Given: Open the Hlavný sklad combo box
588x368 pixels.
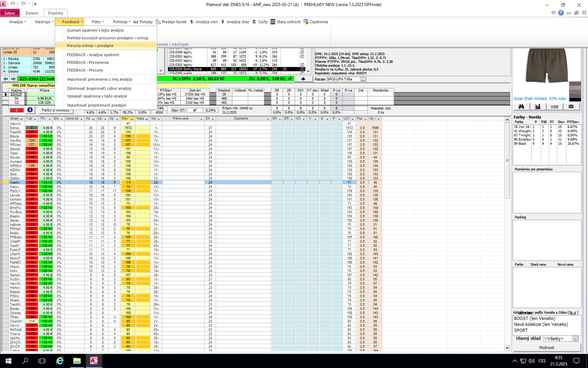Looking at the screenshot, I should 575,339.
